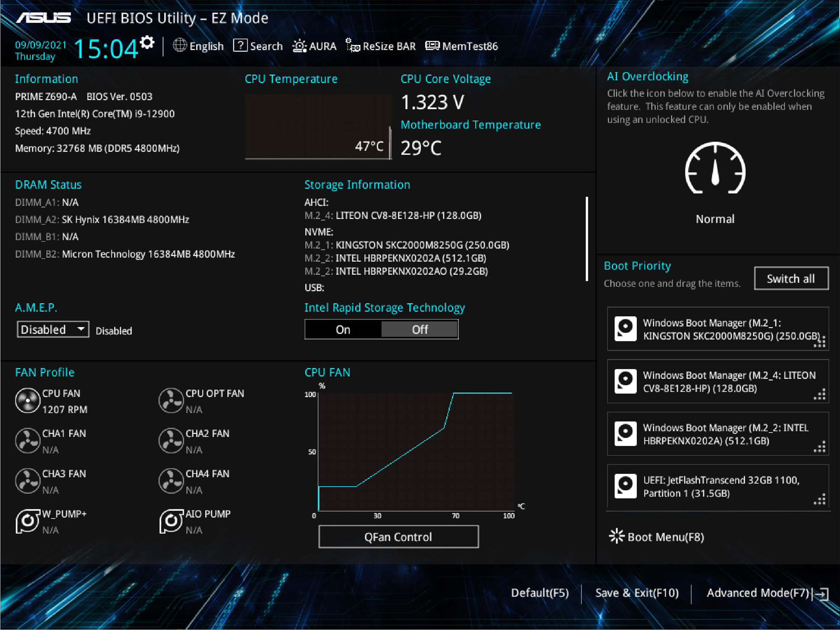Select the CPU FAN icon
Viewport: 840px width, 630px height.
(x=27, y=401)
